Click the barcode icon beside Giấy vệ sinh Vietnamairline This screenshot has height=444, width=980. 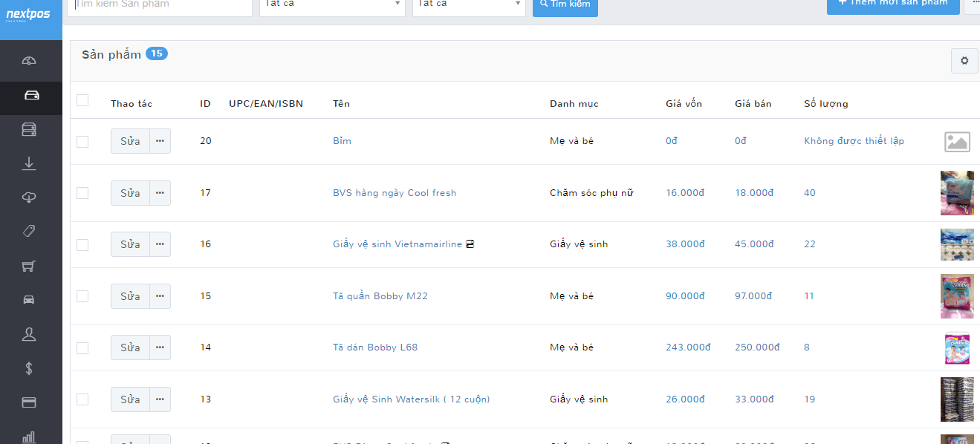(470, 244)
